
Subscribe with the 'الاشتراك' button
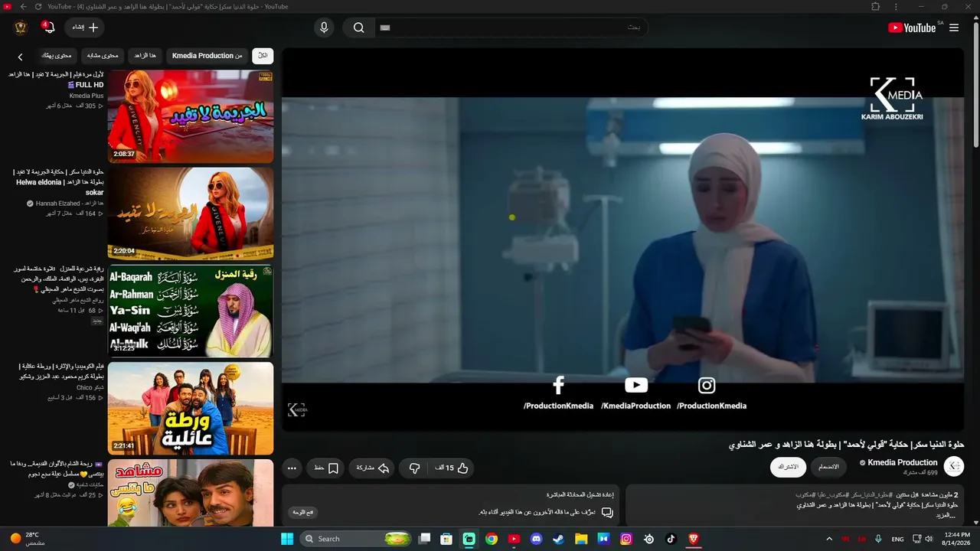point(788,467)
